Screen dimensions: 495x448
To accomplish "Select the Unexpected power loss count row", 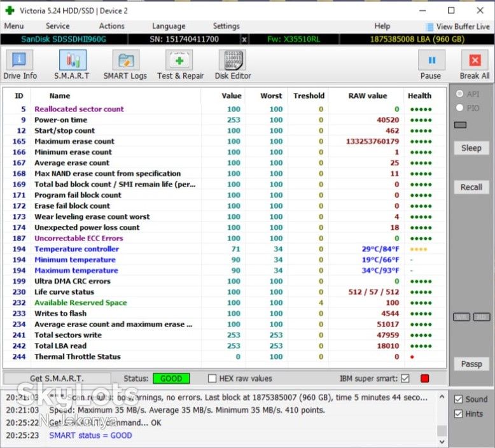I will 224,228.
